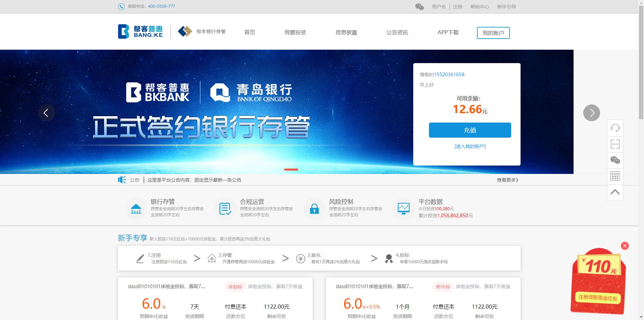Click the [进入我的账户] link
The width and height of the screenshot is (644, 320).
click(470, 146)
